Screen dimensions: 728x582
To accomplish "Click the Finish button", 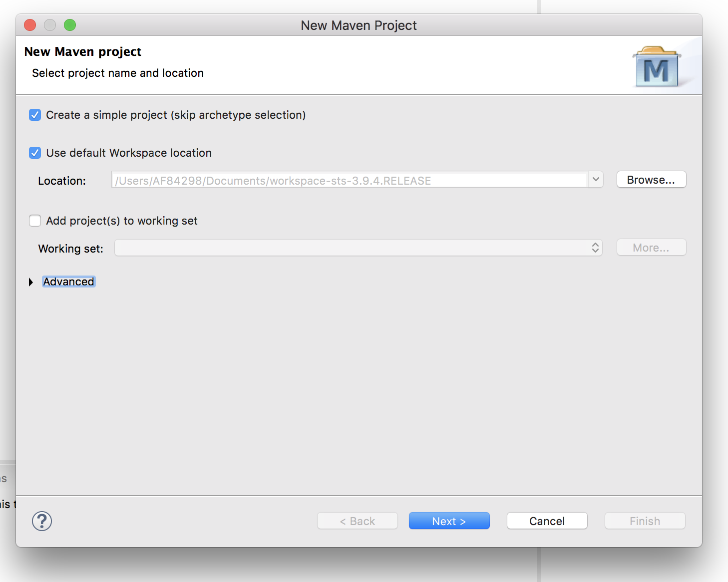I will (x=645, y=521).
